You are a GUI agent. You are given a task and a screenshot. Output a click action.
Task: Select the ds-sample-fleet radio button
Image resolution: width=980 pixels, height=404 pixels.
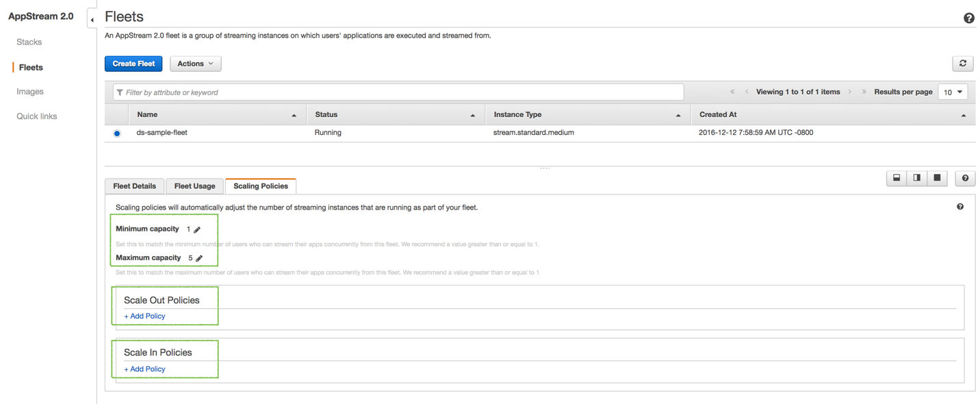click(x=116, y=132)
